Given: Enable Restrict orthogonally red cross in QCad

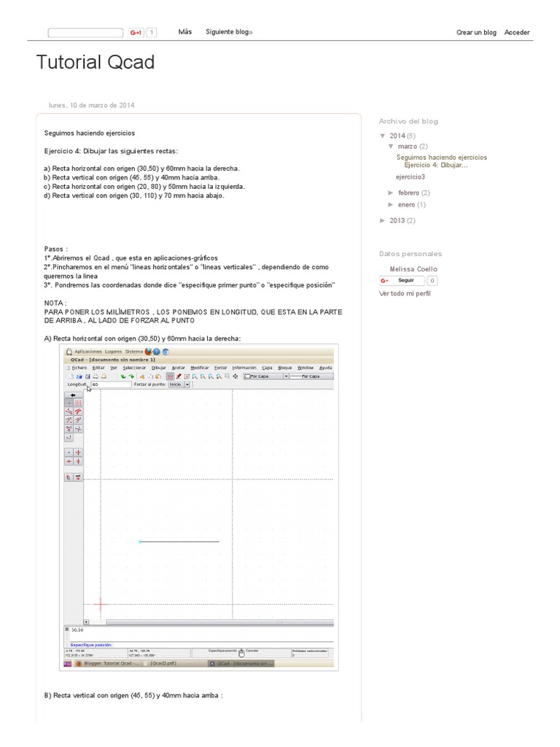Looking at the screenshot, I should pyautogui.click(x=78, y=452).
